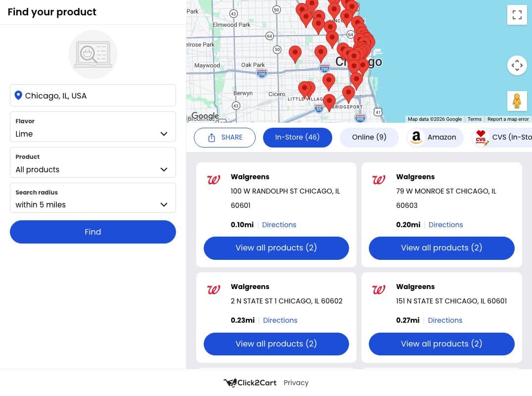Click the 79 W MONROE ST address text
Image resolution: width=532 pixels, height=396 pixels.
point(446,198)
